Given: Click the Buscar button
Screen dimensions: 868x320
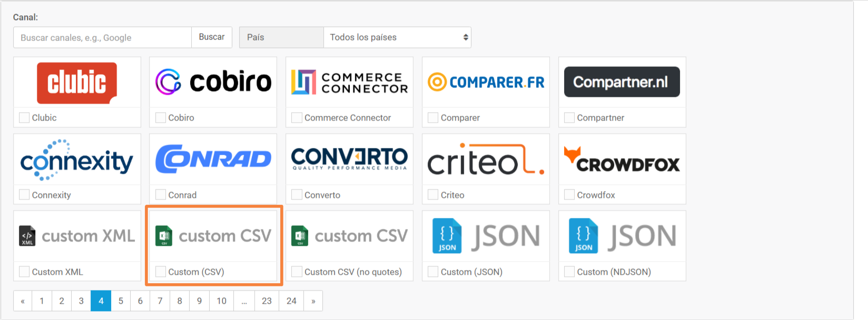Looking at the screenshot, I should click(212, 37).
